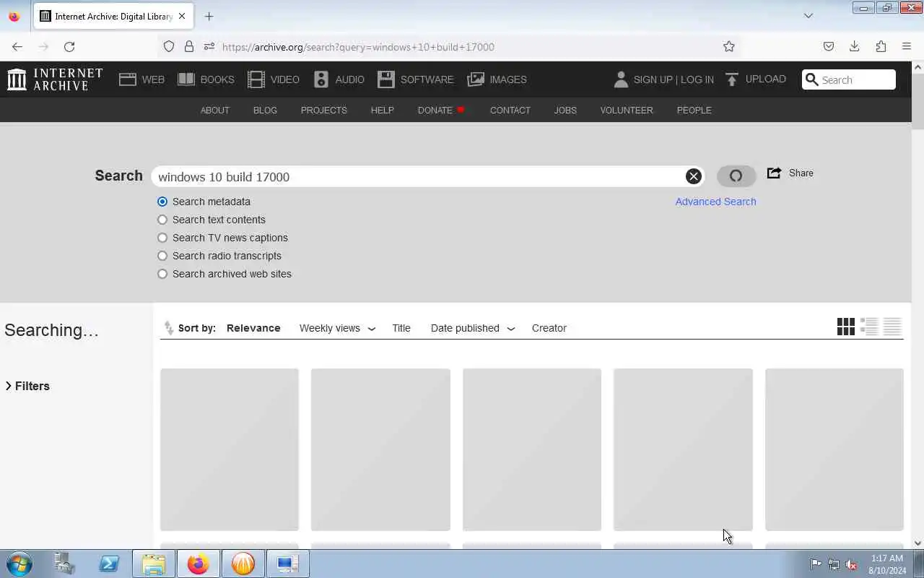
Task: Switch to grid tile view
Action: pyautogui.click(x=845, y=327)
